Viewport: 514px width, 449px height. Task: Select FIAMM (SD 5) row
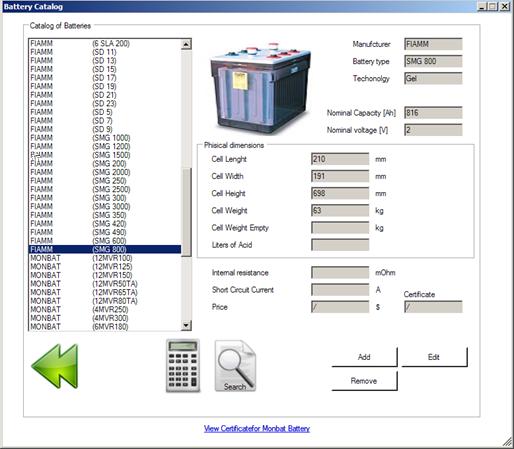105,112
